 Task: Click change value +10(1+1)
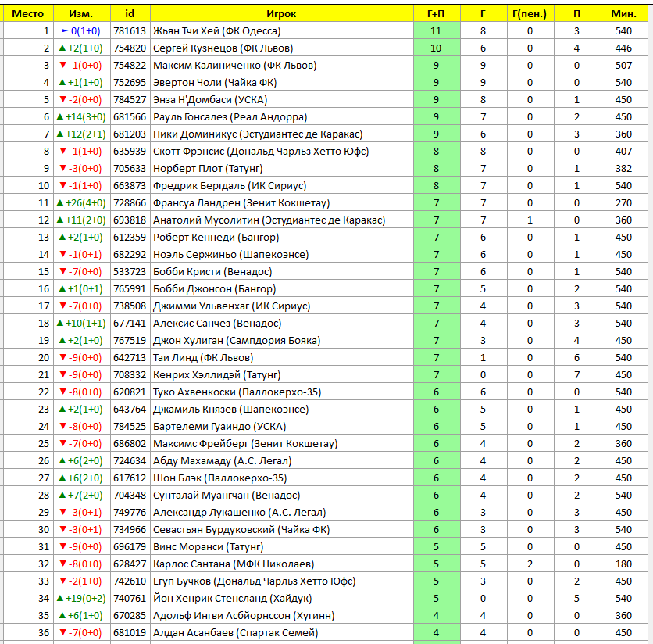point(81,323)
